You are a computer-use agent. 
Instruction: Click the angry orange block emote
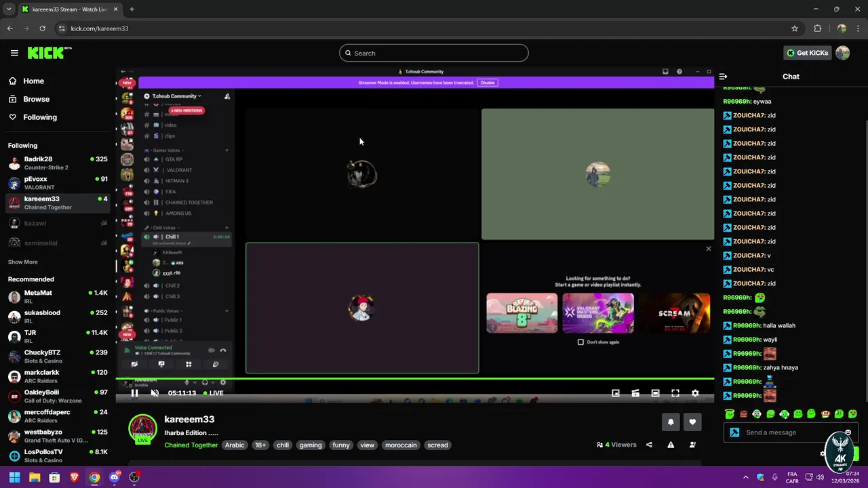point(743,414)
